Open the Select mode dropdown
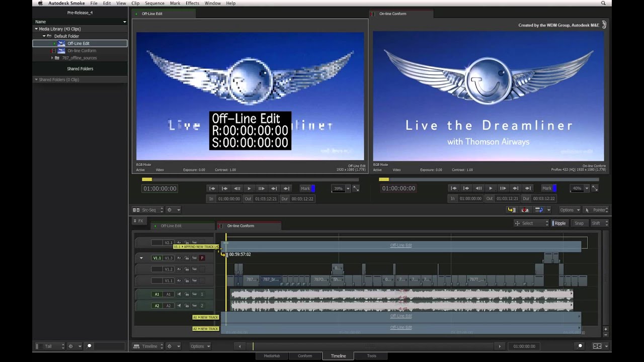 pyautogui.click(x=531, y=223)
